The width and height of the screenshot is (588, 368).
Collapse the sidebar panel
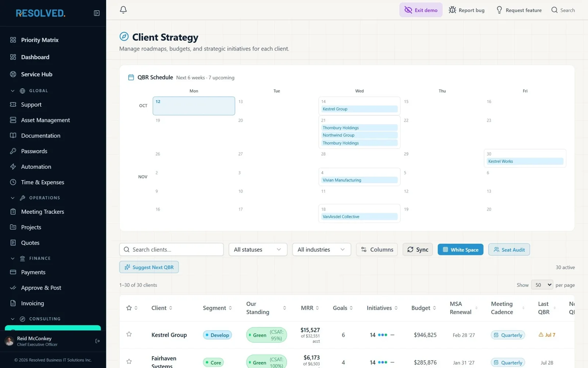point(97,13)
